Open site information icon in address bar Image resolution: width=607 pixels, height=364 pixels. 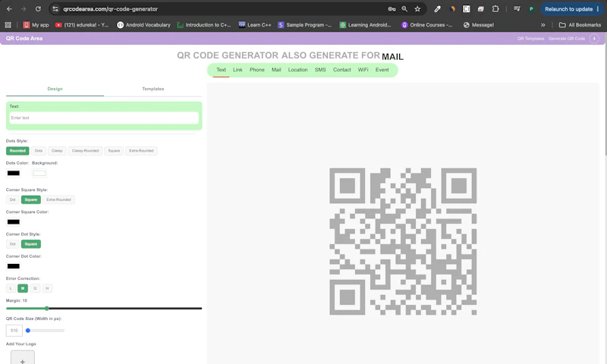click(55, 9)
